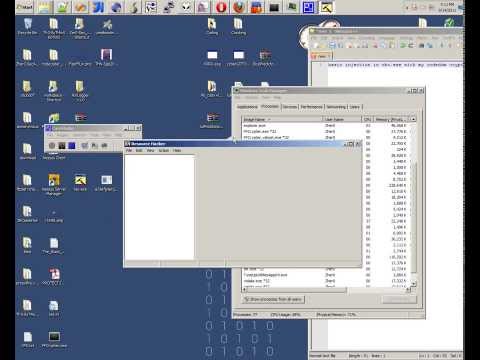This screenshot has height=360, width=480.
Task: Open Resource Hacker Edit menu
Action: (139, 151)
